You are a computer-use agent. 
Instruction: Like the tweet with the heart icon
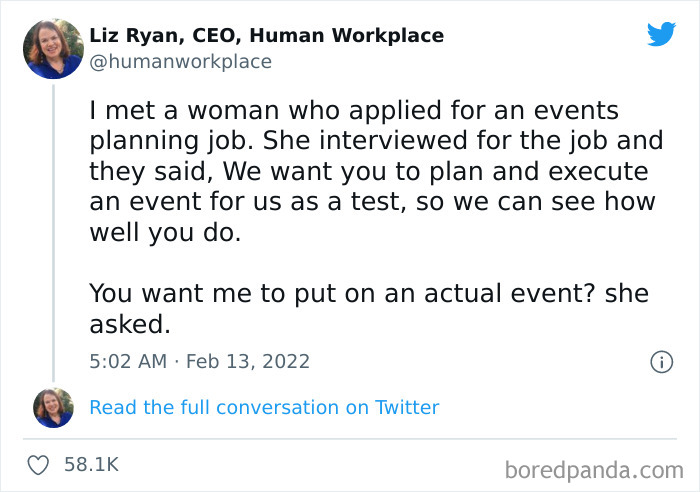[39, 465]
